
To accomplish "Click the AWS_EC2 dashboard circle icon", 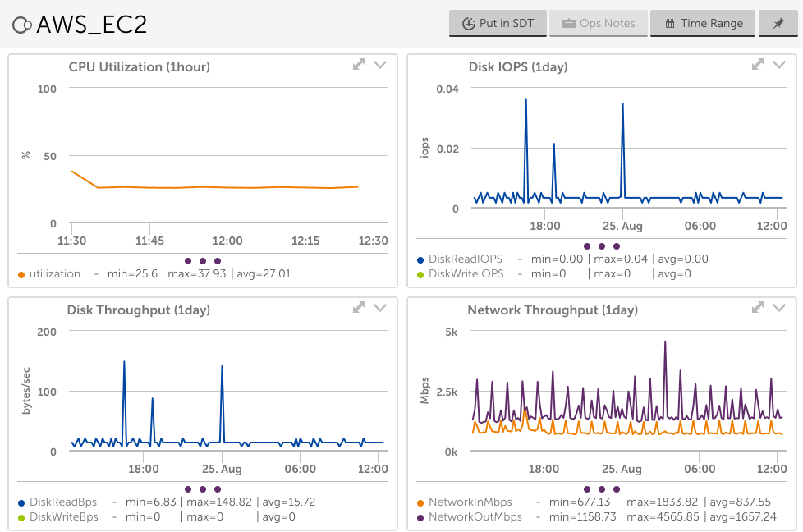I will point(21,25).
